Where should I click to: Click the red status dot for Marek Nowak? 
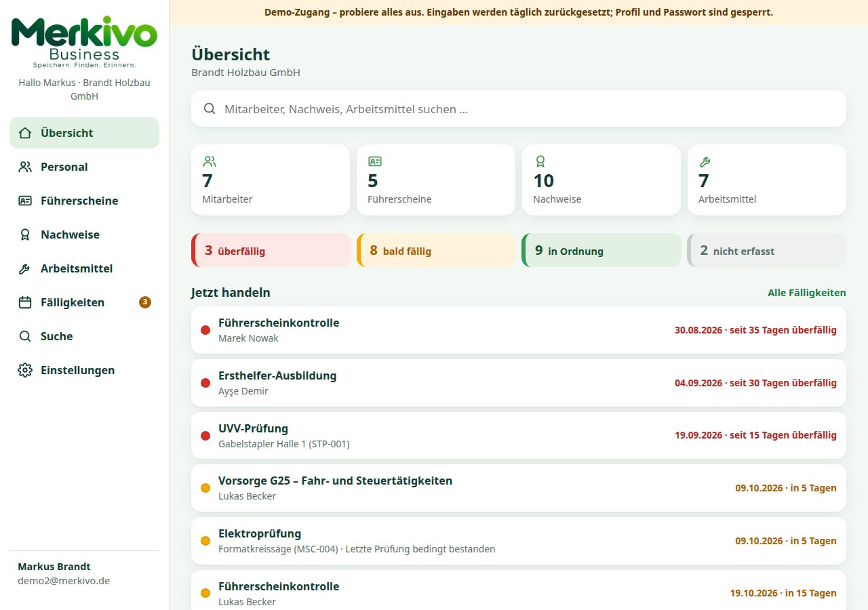(x=205, y=330)
